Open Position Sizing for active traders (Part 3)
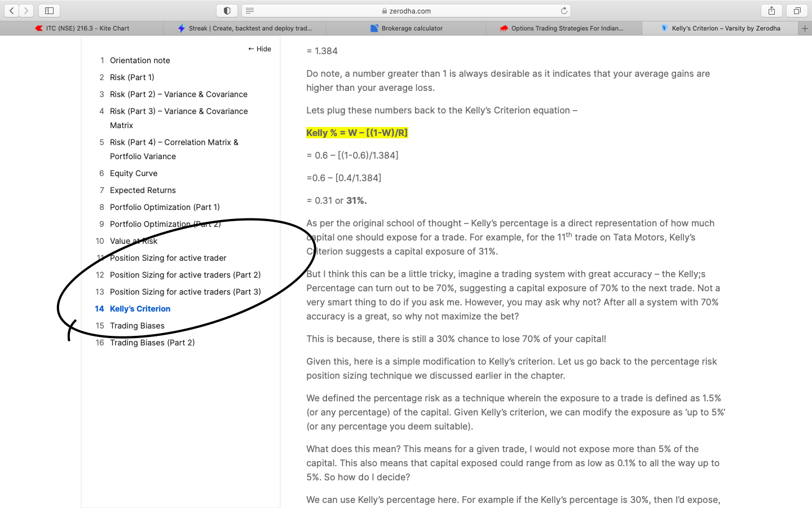 [186, 292]
